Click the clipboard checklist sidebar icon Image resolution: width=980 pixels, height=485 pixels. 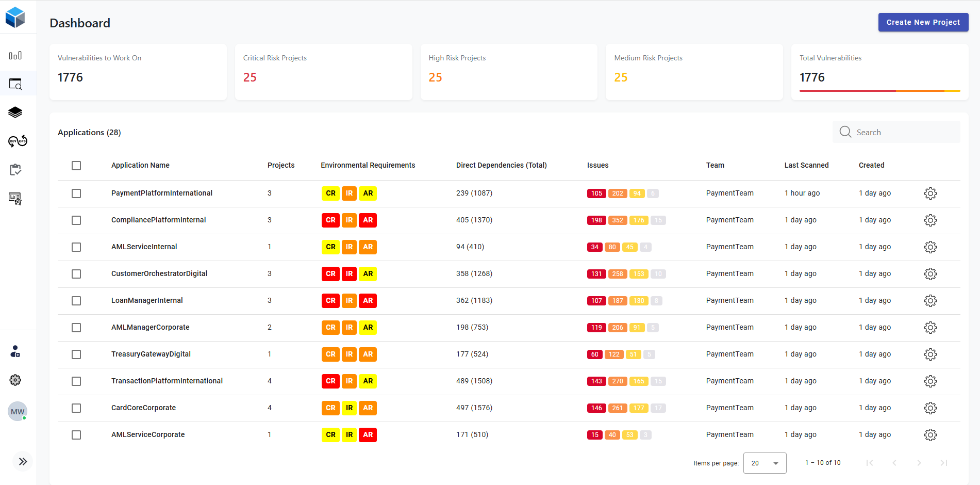(15, 170)
